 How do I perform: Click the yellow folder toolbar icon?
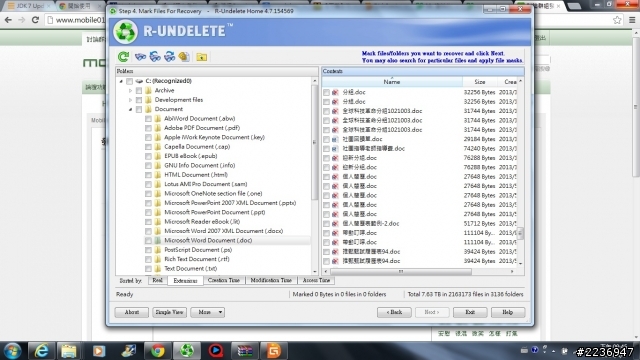(x=202, y=57)
